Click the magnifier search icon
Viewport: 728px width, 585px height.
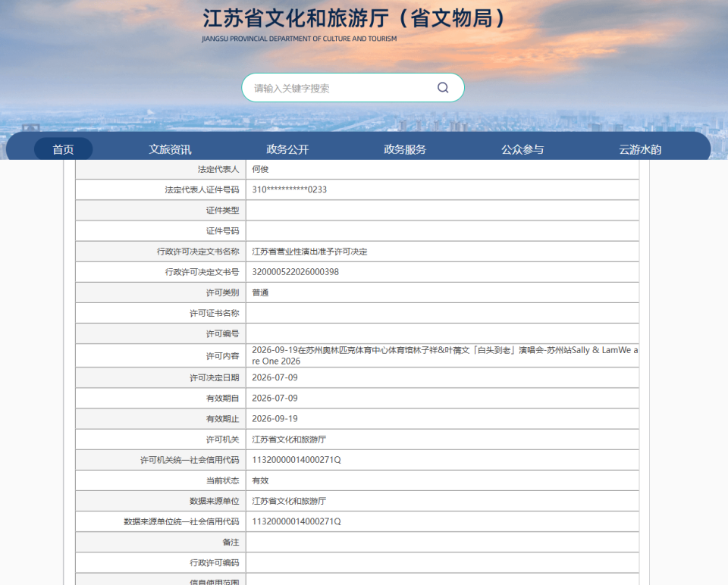click(x=443, y=88)
